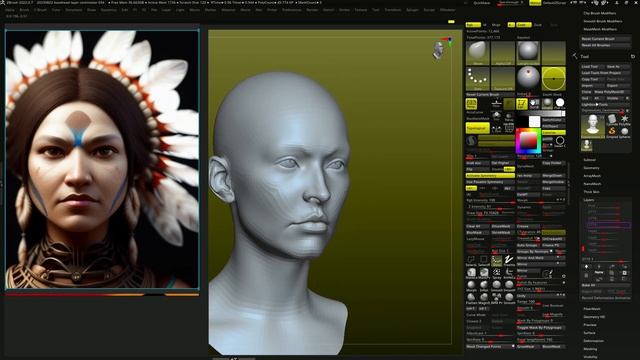This screenshot has width=640, height=360.
Task: Select the Flatten brush icon
Action: [471, 298]
